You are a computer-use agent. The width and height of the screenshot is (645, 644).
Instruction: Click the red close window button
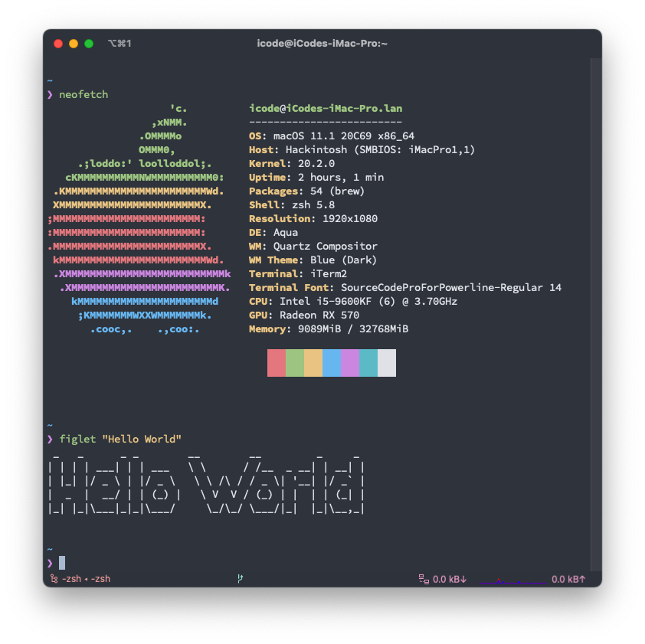tap(58, 44)
